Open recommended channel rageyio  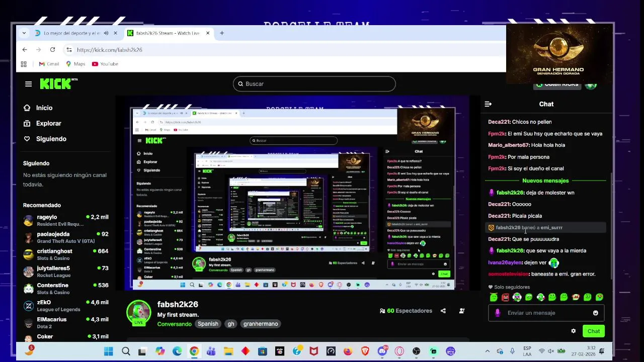(66, 220)
